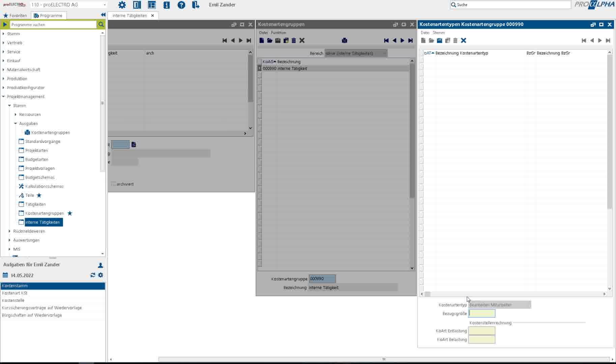This screenshot has width=616, height=364.
Task: Click Save icon in Kostenartengruppen window
Action: pyautogui.click(x=278, y=40)
